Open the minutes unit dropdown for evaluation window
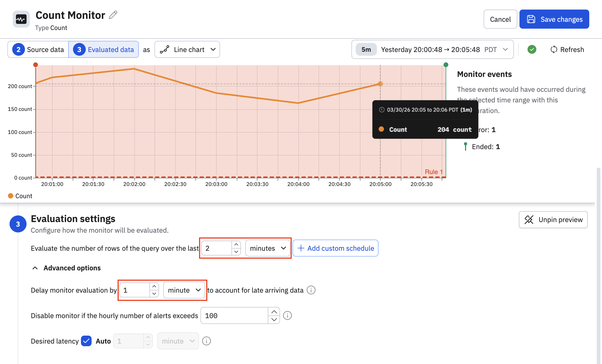Screen dimensions: 602x364 tap(268, 248)
